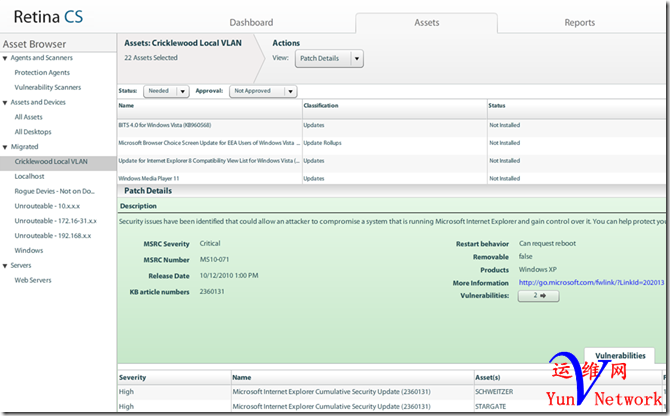The image size is (670, 416).
Task: Collapse the Agents and Scanners section
Action: (5, 59)
